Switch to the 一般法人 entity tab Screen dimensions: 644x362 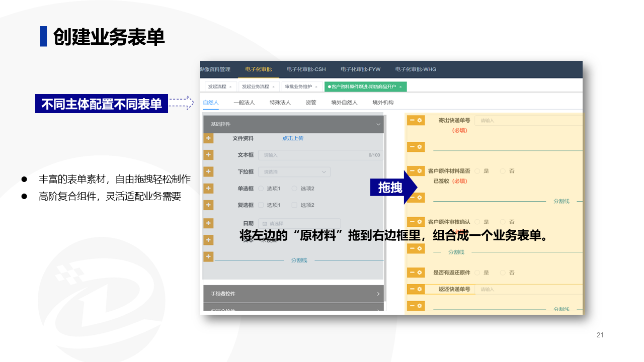pyautogui.click(x=244, y=103)
